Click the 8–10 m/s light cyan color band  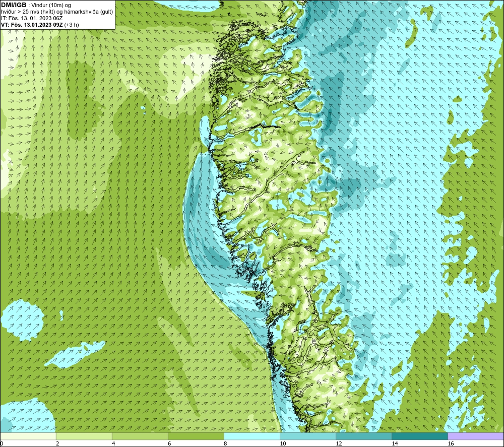click(251, 436)
